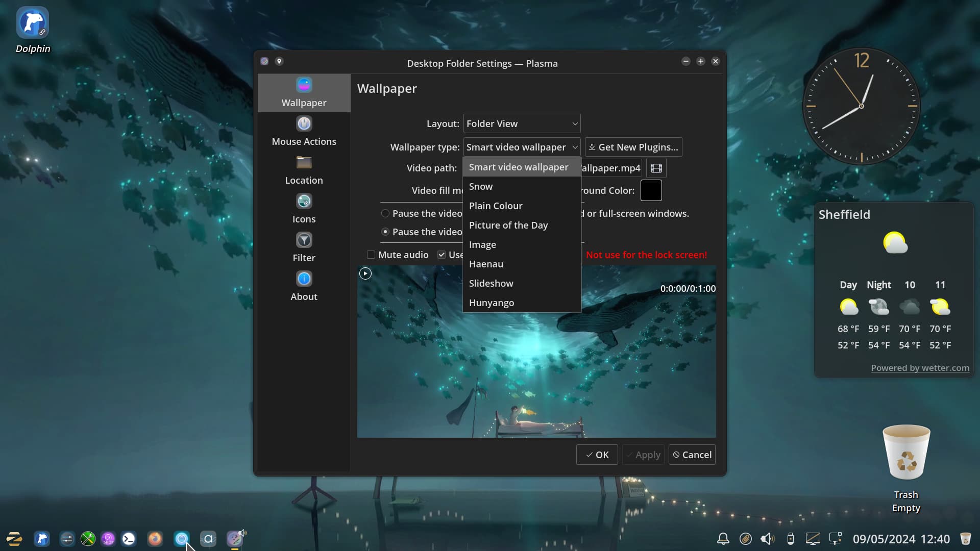Choose Haenau wallpaper type

pos(522,264)
